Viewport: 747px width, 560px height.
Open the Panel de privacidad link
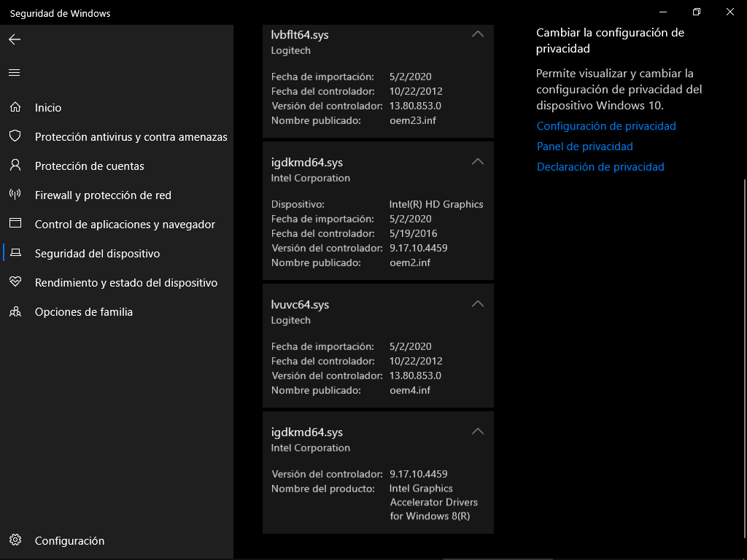pos(584,147)
